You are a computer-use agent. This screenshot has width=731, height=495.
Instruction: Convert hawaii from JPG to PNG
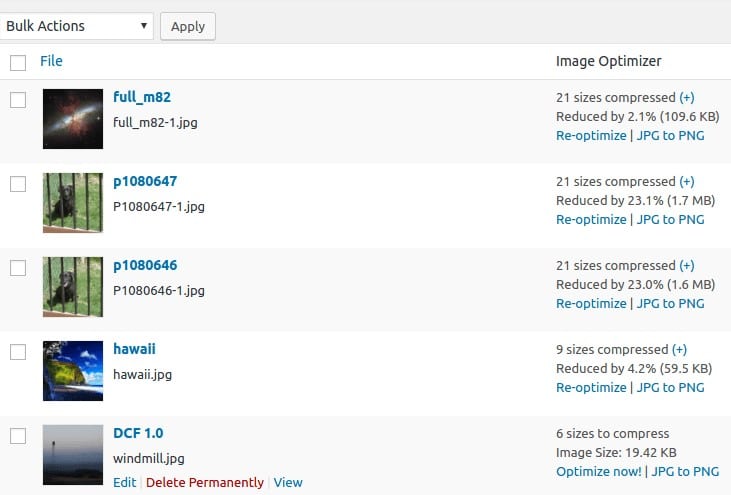(x=677, y=388)
